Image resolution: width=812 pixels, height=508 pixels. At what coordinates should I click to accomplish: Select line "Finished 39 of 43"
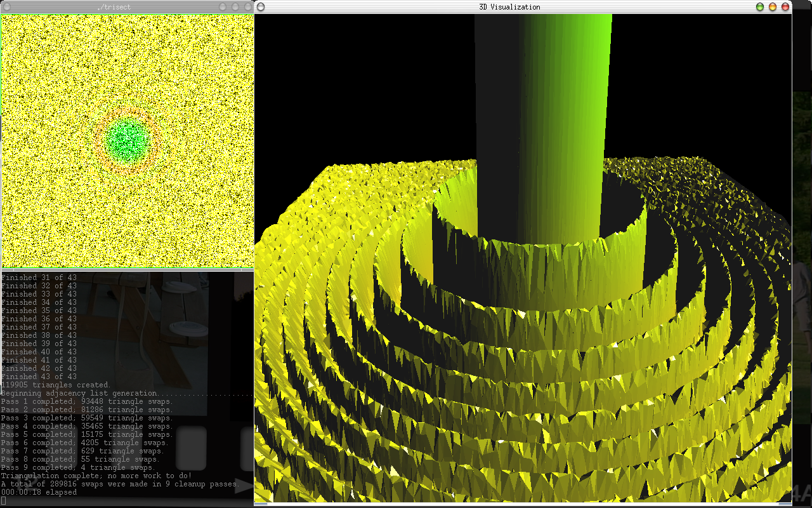tap(39, 344)
